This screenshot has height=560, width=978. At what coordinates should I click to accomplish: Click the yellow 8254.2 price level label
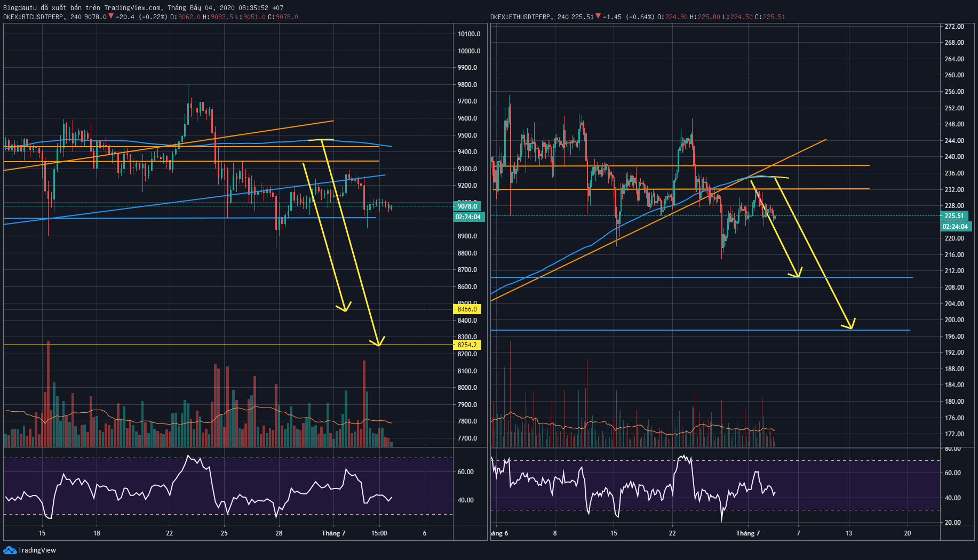467,345
